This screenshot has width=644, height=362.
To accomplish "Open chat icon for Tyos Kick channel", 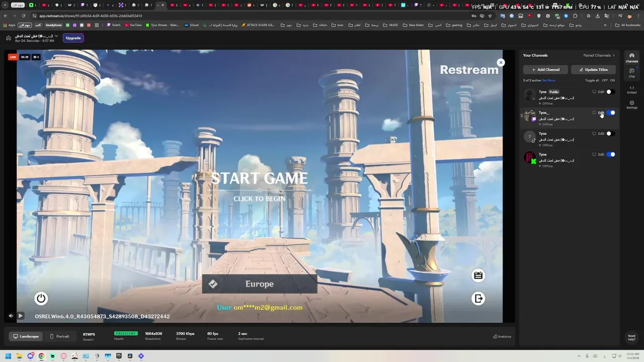I will click(594, 154).
